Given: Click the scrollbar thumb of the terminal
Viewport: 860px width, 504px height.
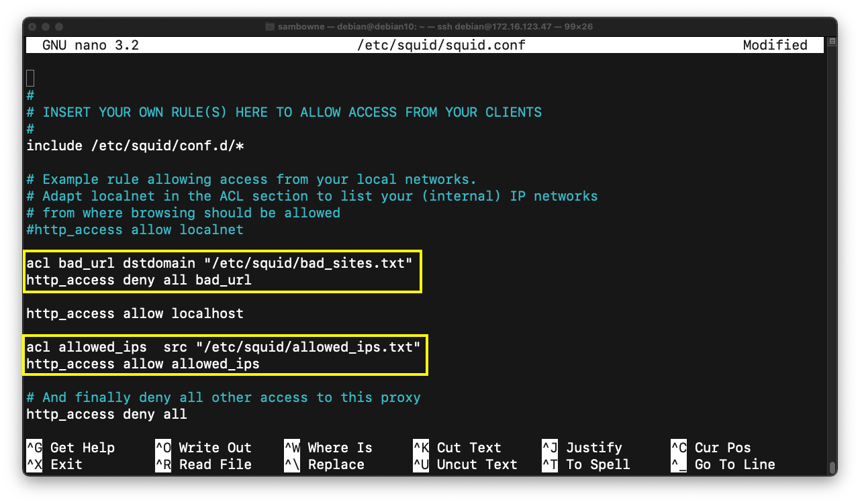Looking at the screenshot, I should (x=832, y=468).
